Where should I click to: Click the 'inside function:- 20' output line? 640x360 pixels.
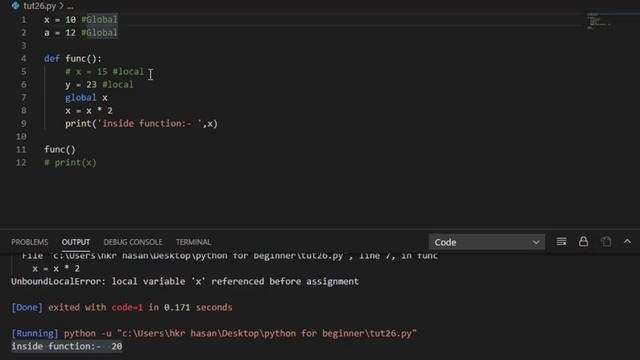(67, 346)
